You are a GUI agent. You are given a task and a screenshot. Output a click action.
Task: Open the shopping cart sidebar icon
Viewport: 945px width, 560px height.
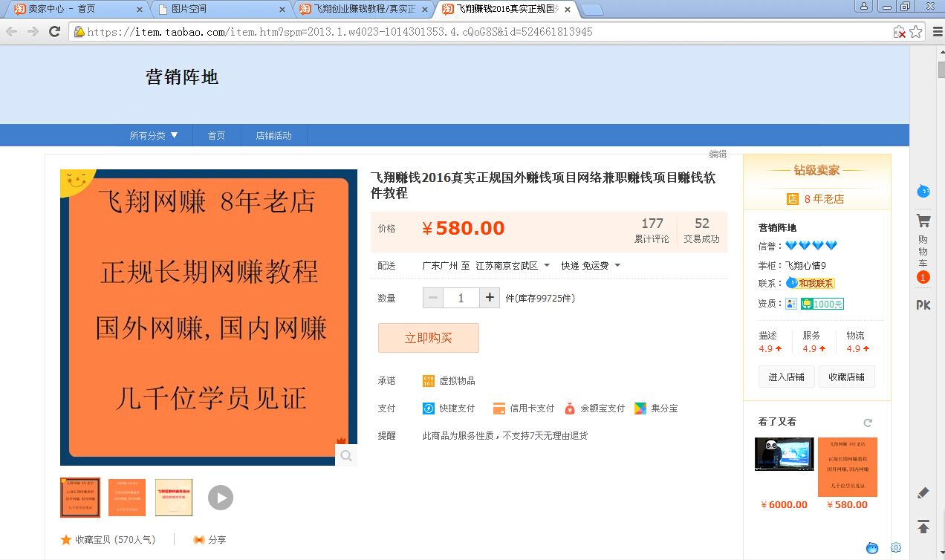[x=923, y=221]
